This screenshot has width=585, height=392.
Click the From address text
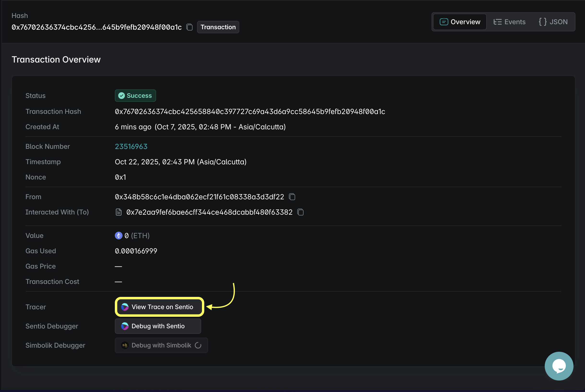coord(199,197)
